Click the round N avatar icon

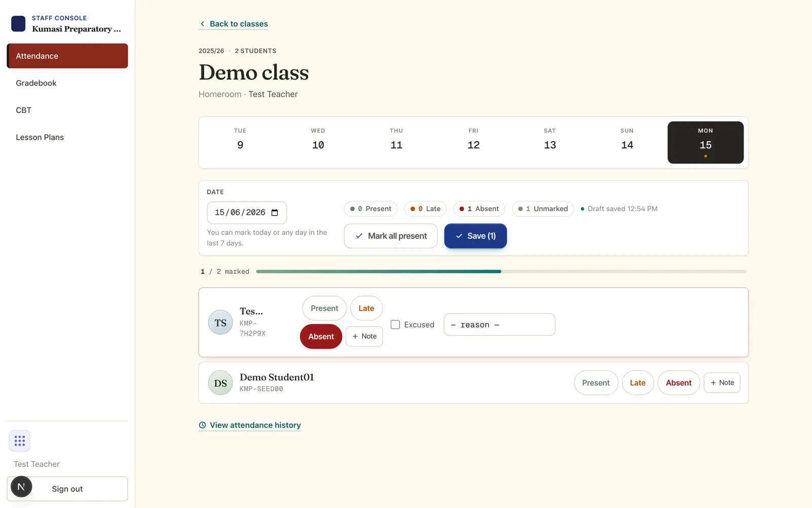pos(21,487)
